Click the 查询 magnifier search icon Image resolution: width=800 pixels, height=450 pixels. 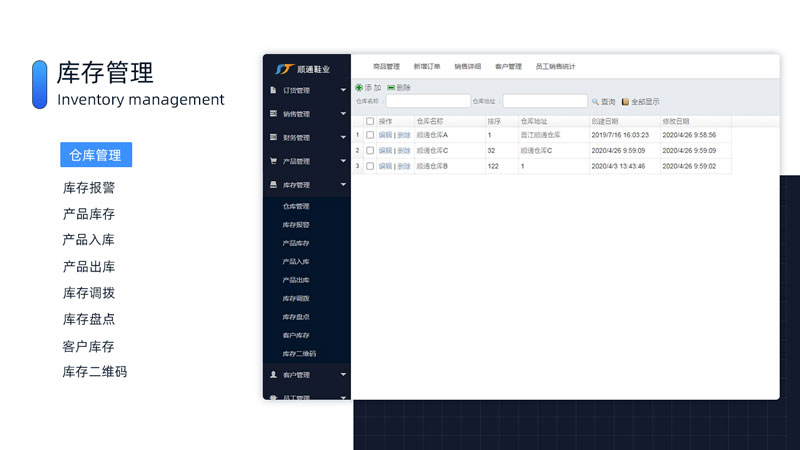click(595, 102)
